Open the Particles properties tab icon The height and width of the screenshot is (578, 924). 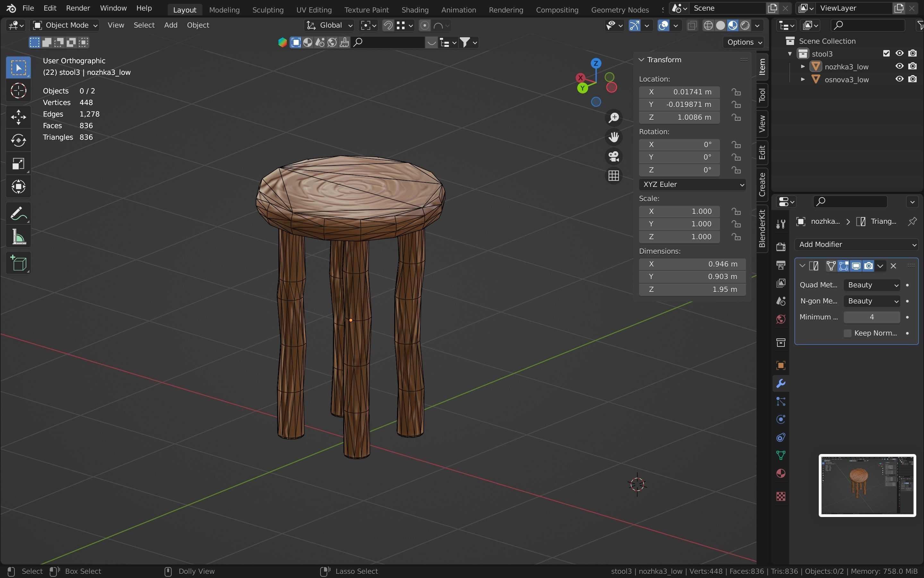[x=781, y=401]
